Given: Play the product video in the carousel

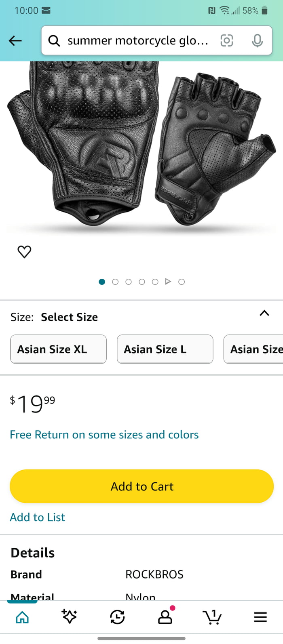Looking at the screenshot, I should (168, 282).
